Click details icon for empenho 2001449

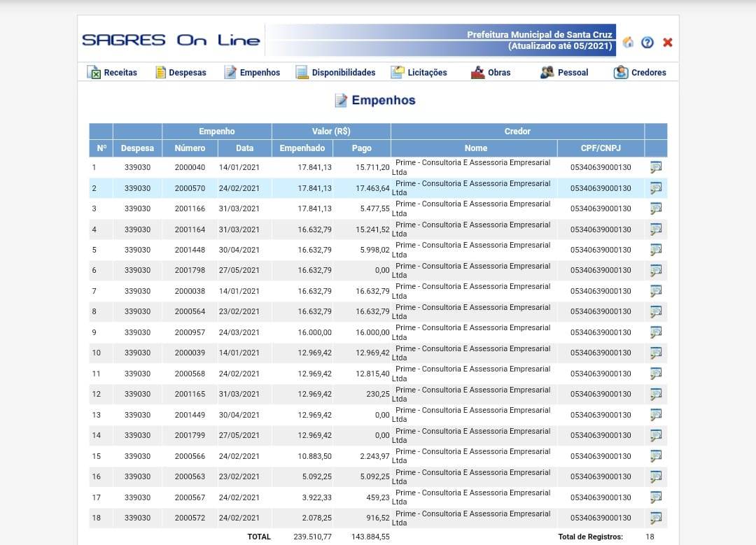pos(656,415)
